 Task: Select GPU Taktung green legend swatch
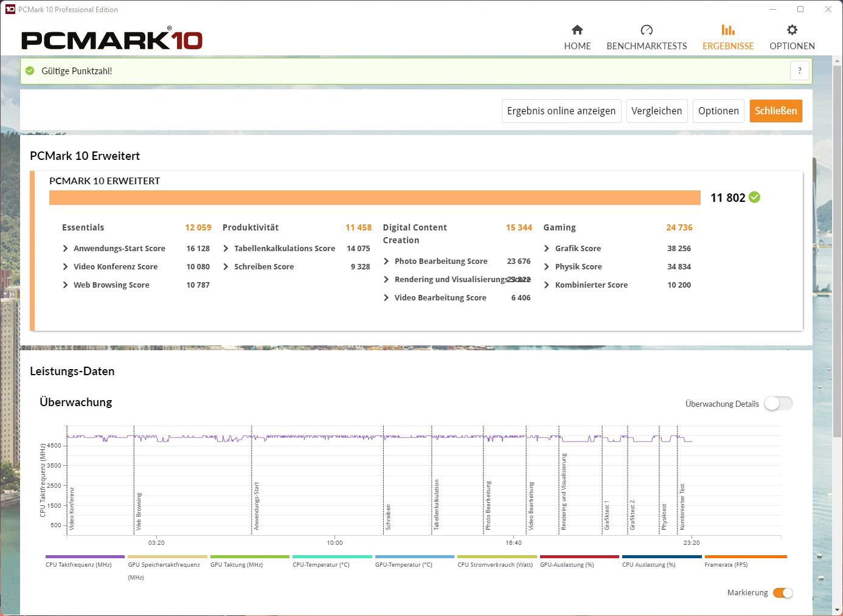click(250, 556)
